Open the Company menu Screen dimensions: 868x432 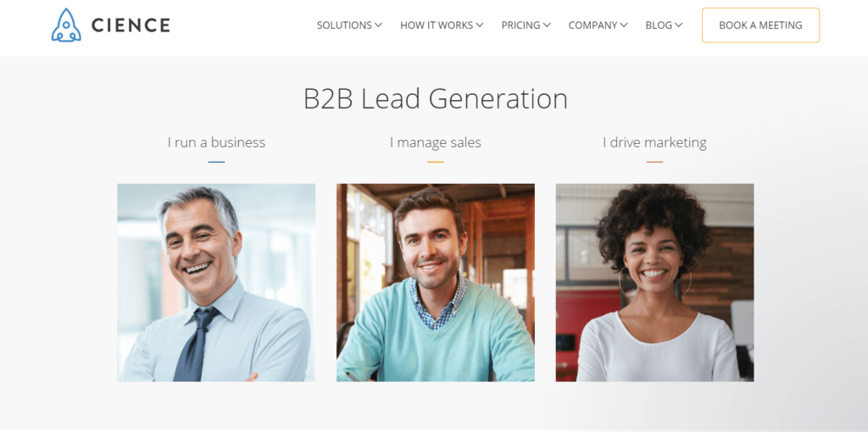(x=593, y=25)
